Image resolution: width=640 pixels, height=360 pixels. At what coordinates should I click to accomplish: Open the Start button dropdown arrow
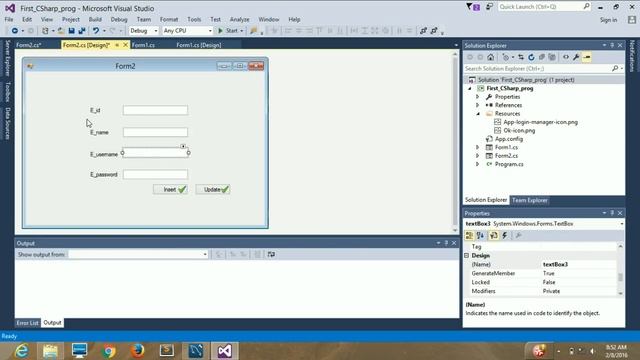[242, 31]
